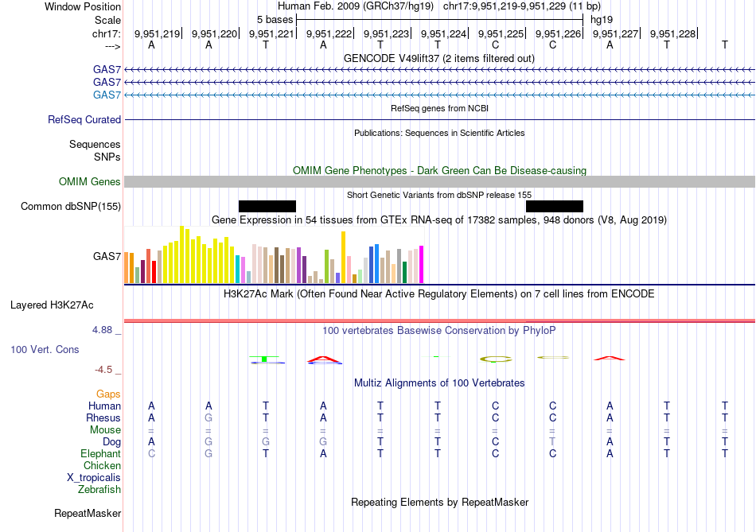Open 'Short Genetic Variants from dbSNP release 155' title
This screenshot has height=532, width=756.
(x=439, y=195)
